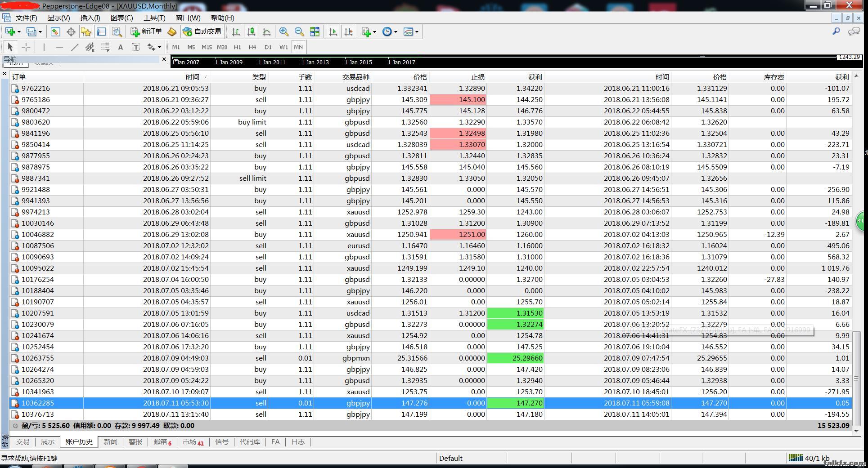Open 图表(C) menu
The height and width of the screenshot is (468, 868).
click(121, 18)
